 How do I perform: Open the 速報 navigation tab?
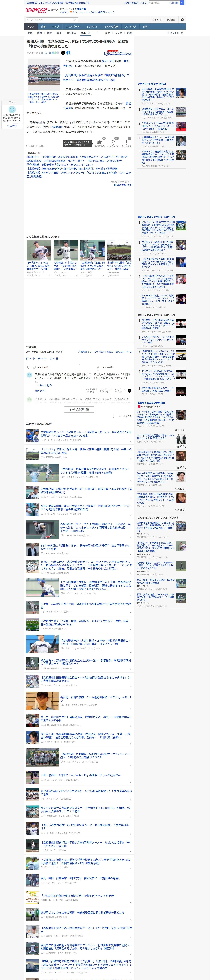pos(43,27)
